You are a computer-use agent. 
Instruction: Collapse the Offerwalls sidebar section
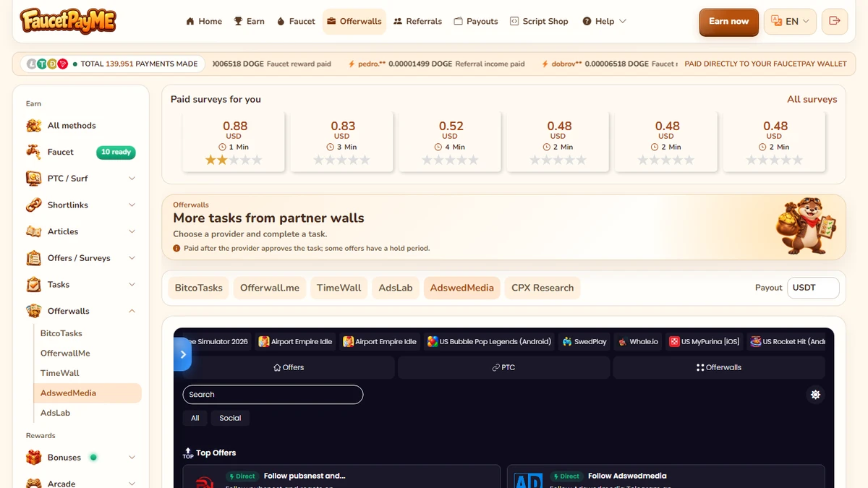[132, 311]
